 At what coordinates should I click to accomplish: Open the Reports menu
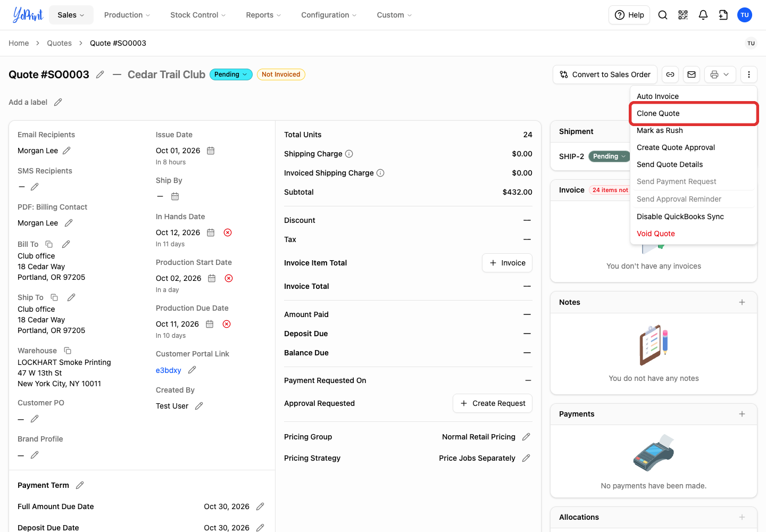point(263,15)
